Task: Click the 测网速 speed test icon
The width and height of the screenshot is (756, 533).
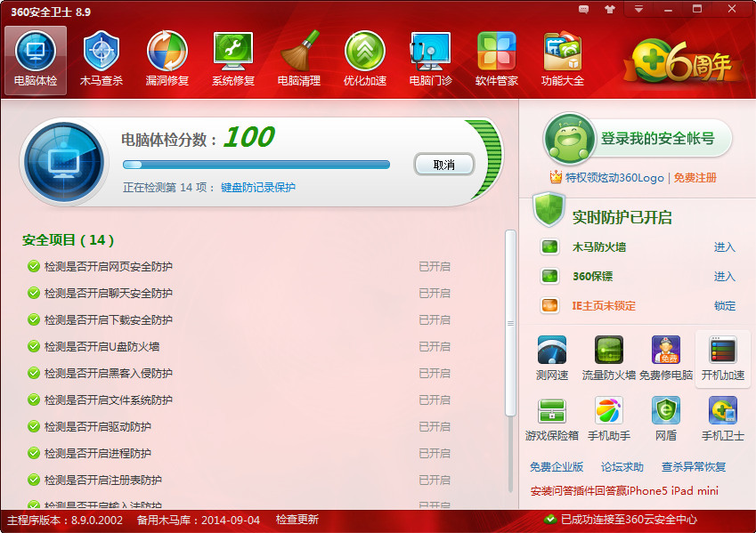Action: [552, 358]
